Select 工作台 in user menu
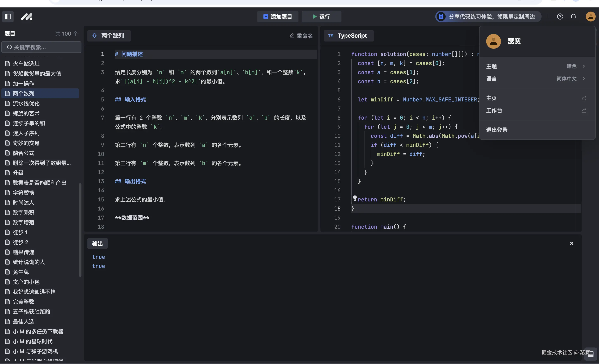The image size is (599, 364). tap(494, 111)
